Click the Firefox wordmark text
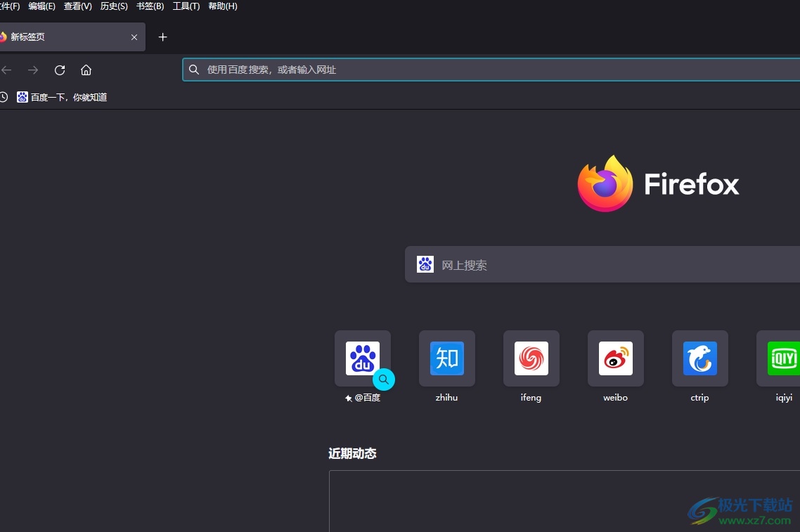This screenshot has width=800, height=532. coord(692,184)
